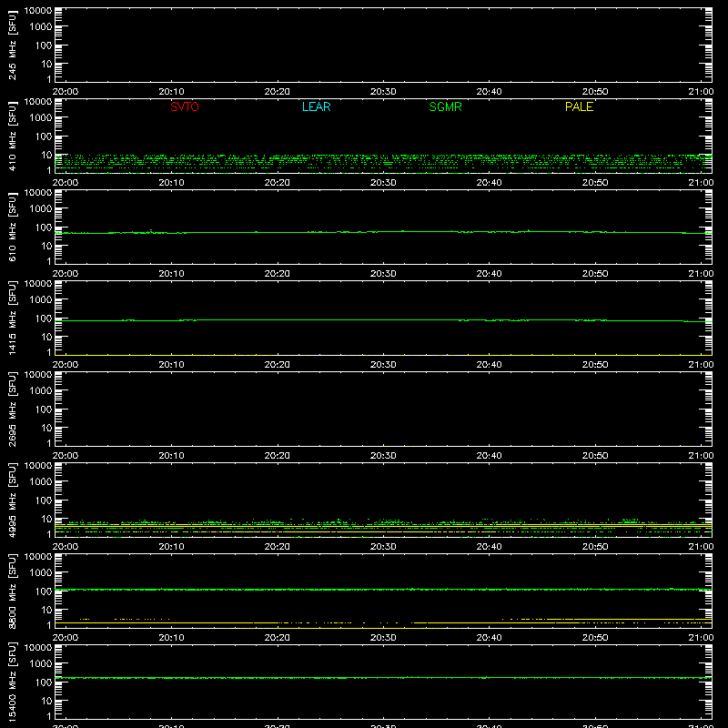Select the '610 MHz [SFU]' axis title

click(x=12, y=227)
